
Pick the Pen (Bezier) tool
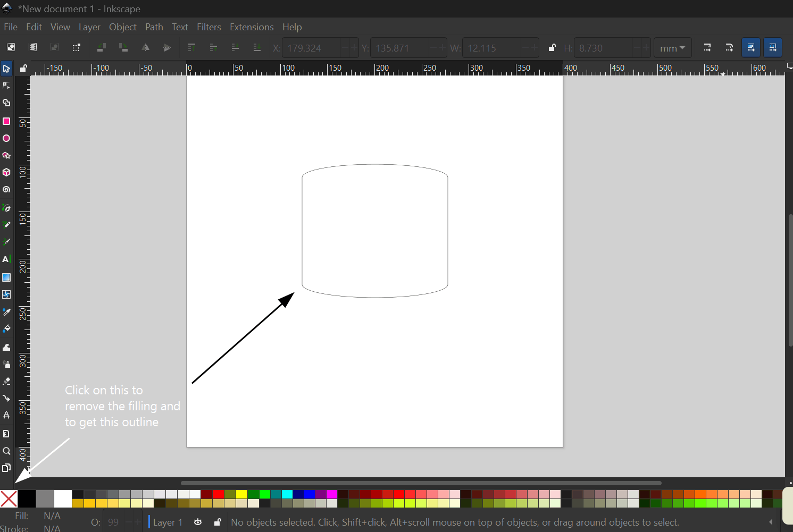(6, 208)
